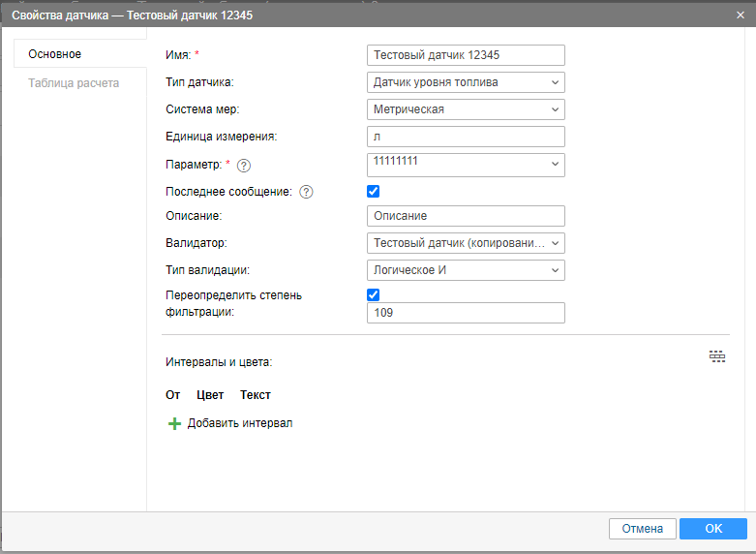Image resolution: width=756 pixels, height=554 pixels.
Task: Click the help icon beside Последнее сообщение
Action: point(306,192)
